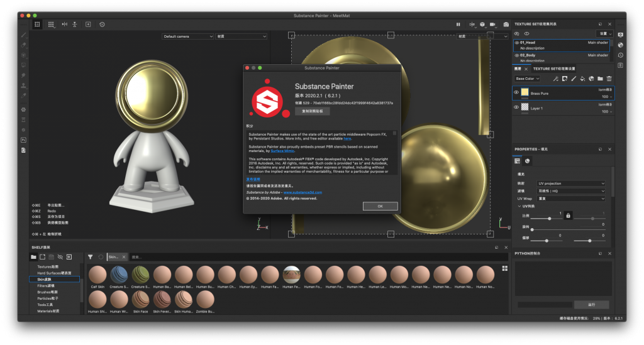Screen dimensions: 644x345
Task: Open the Default camera dropdown
Action: (187, 36)
